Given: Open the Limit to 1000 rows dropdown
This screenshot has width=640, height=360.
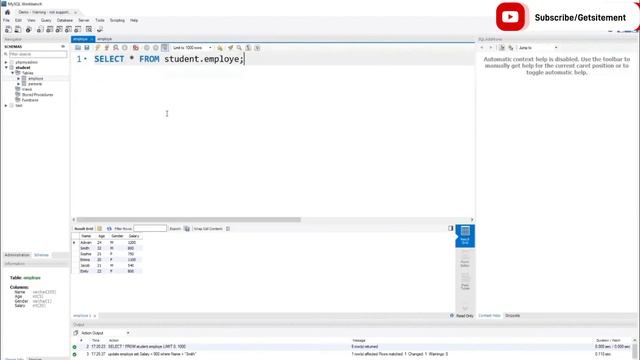Looking at the screenshot, I should coord(192,48).
